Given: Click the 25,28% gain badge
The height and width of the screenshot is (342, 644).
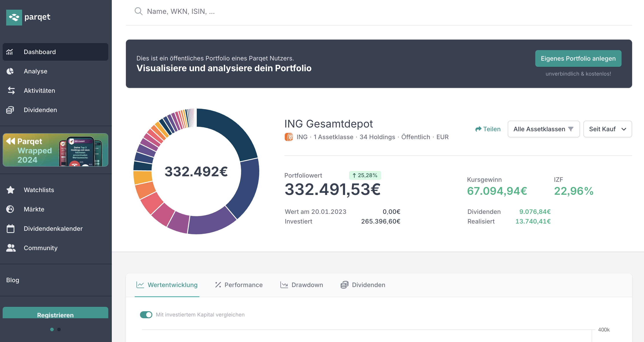Looking at the screenshot, I should click(365, 175).
